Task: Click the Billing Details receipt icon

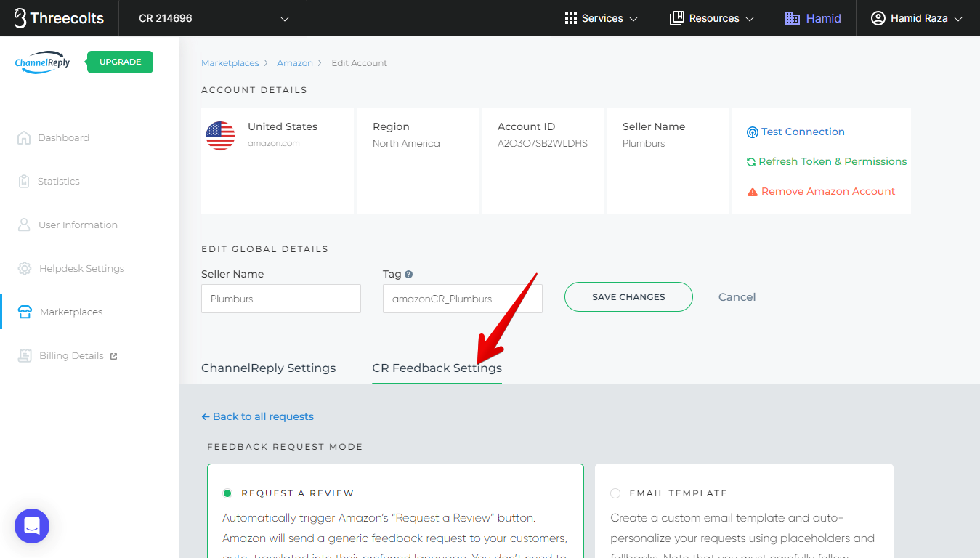Action: pos(25,355)
